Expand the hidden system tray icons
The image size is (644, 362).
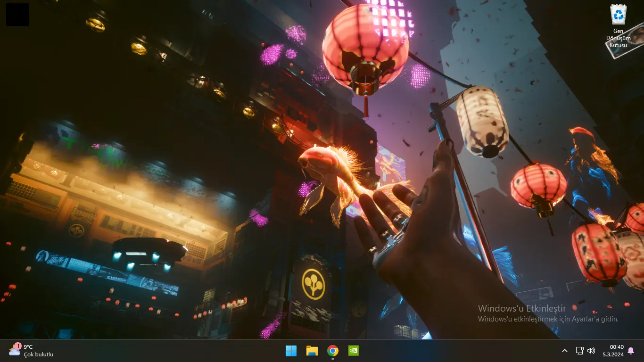coord(565,351)
